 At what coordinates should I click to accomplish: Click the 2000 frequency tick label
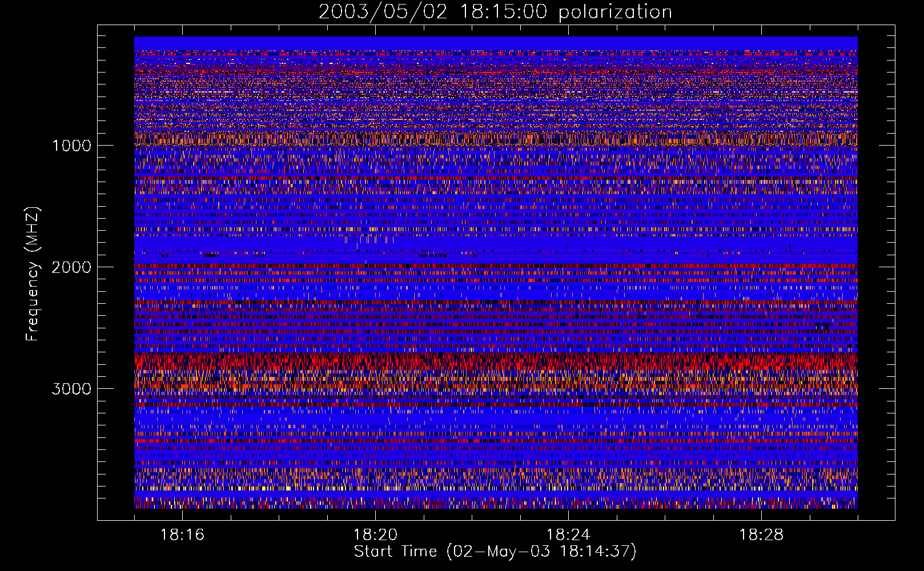click(x=71, y=267)
